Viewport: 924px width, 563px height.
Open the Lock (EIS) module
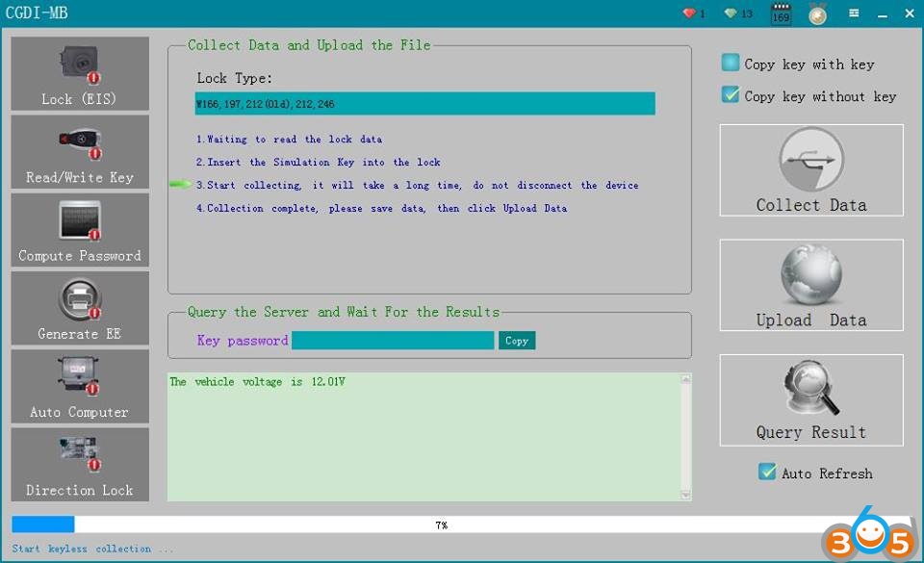80,74
